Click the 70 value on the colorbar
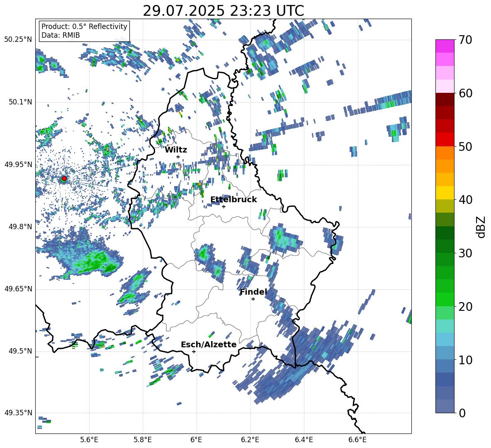This screenshot has height=448, width=491. click(x=466, y=40)
